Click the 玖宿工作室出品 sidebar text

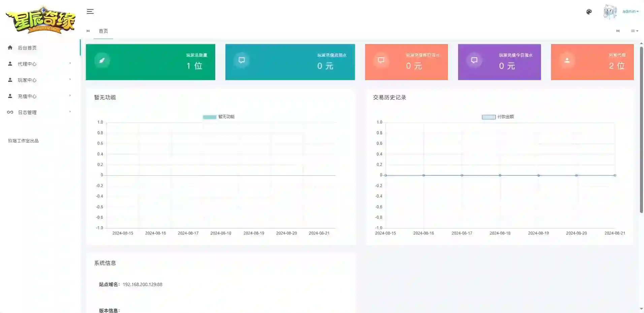24,140
